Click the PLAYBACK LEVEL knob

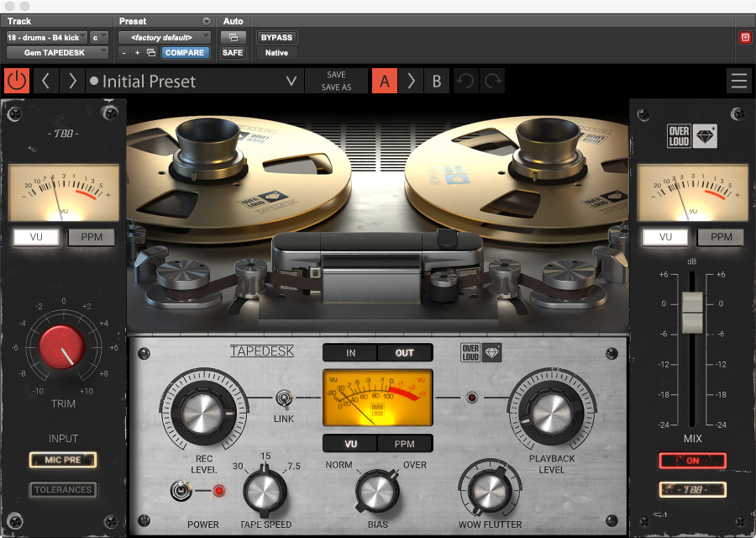point(552,413)
